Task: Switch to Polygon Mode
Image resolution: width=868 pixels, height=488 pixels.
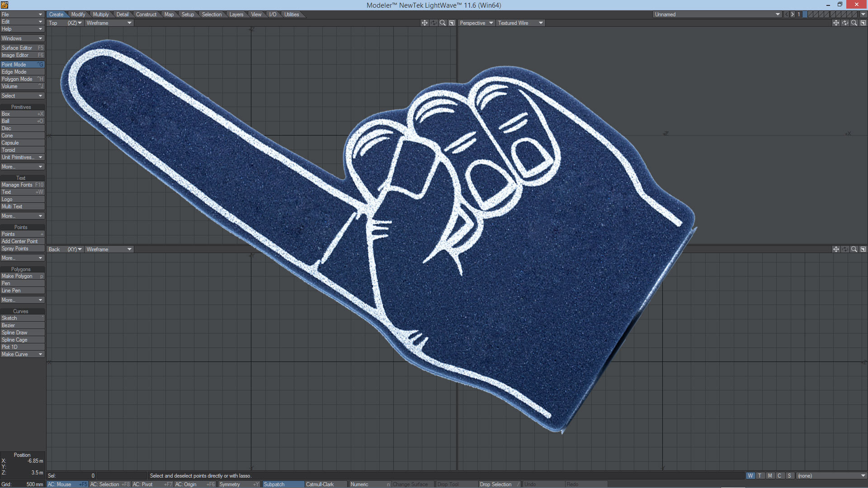Action: (22, 79)
